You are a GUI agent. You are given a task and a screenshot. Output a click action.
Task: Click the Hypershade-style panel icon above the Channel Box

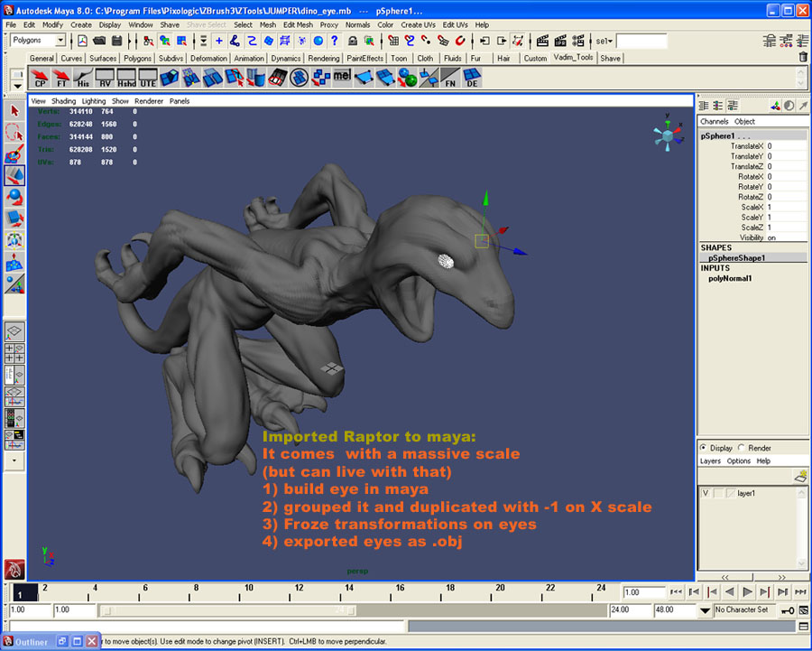coord(719,106)
